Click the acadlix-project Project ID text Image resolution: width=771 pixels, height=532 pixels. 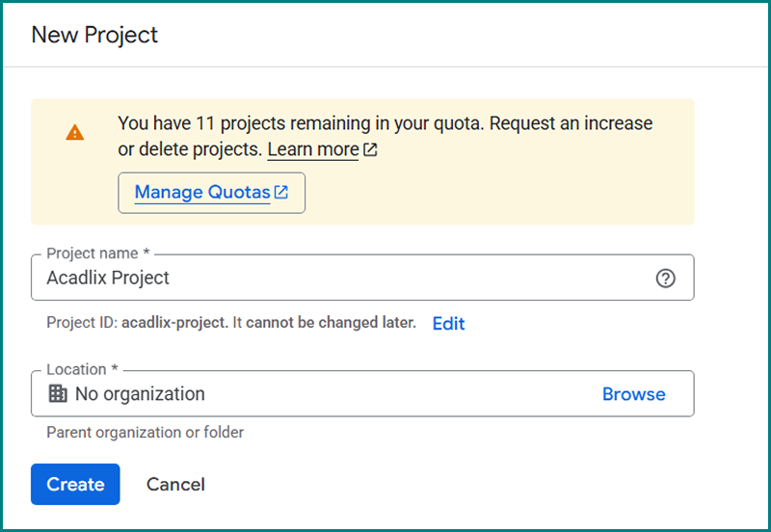pyautogui.click(x=174, y=323)
